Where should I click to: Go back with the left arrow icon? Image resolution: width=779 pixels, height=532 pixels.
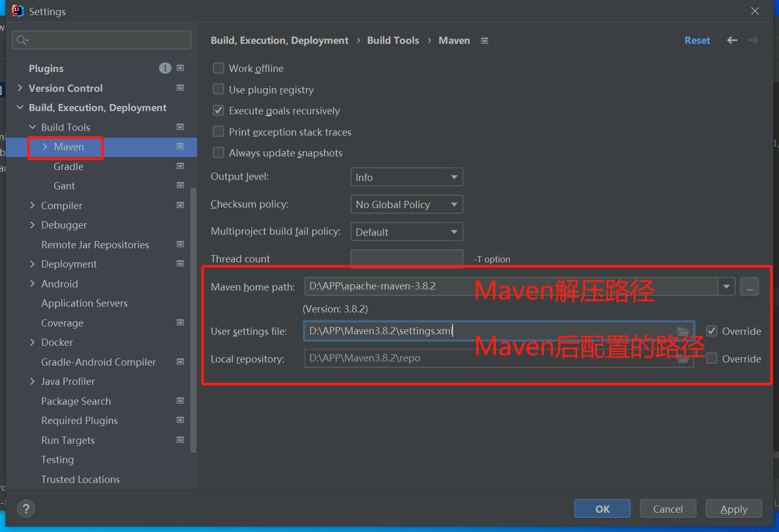(732, 40)
